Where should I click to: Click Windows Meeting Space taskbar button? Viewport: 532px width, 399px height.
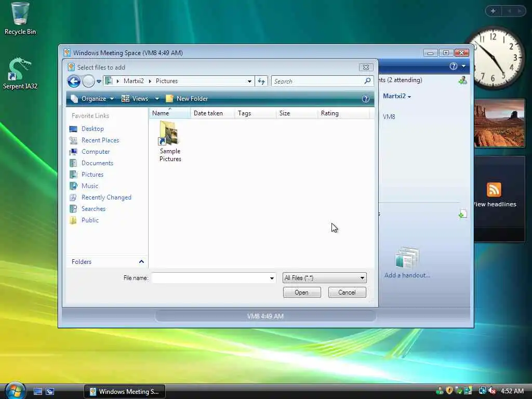click(x=125, y=392)
